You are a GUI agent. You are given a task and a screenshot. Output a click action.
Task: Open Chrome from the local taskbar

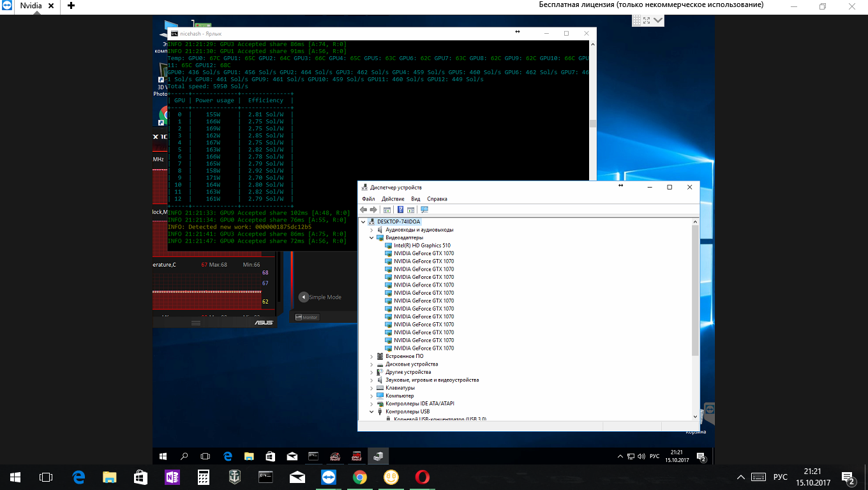pos(359,477)
